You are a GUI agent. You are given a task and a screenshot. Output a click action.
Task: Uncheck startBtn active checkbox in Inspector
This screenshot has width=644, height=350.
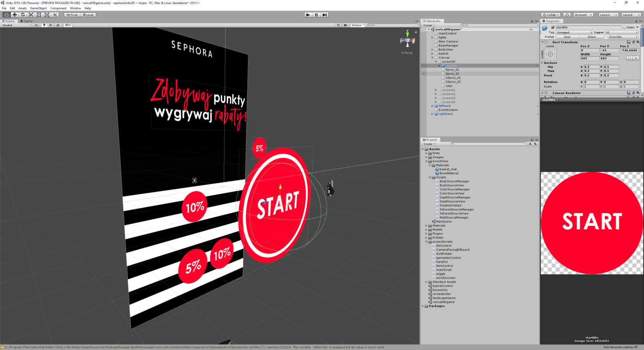[553, 28]
